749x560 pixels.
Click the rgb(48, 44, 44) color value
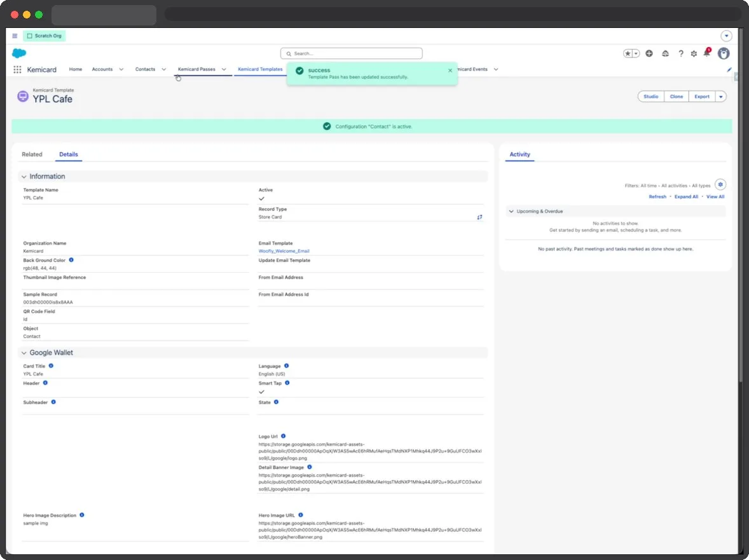pos(39,268)
